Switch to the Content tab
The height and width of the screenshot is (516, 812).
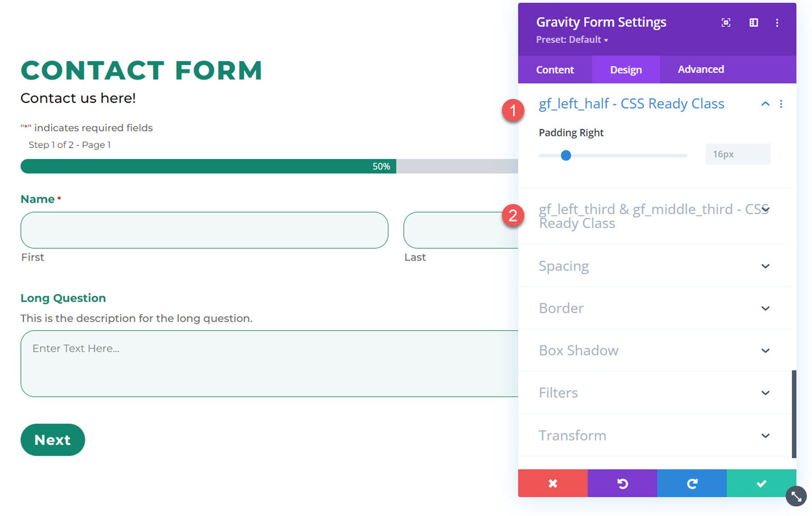coord(555,70)
